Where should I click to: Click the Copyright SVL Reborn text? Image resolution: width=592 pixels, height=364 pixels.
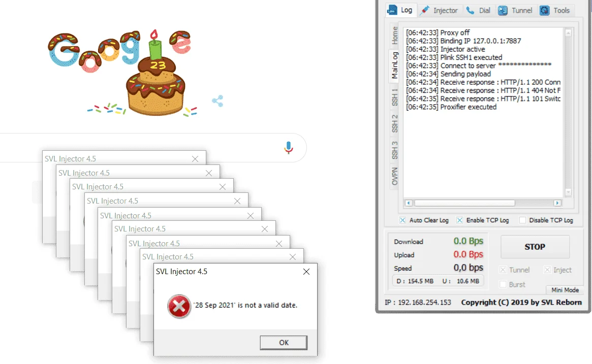click(521, 303)
